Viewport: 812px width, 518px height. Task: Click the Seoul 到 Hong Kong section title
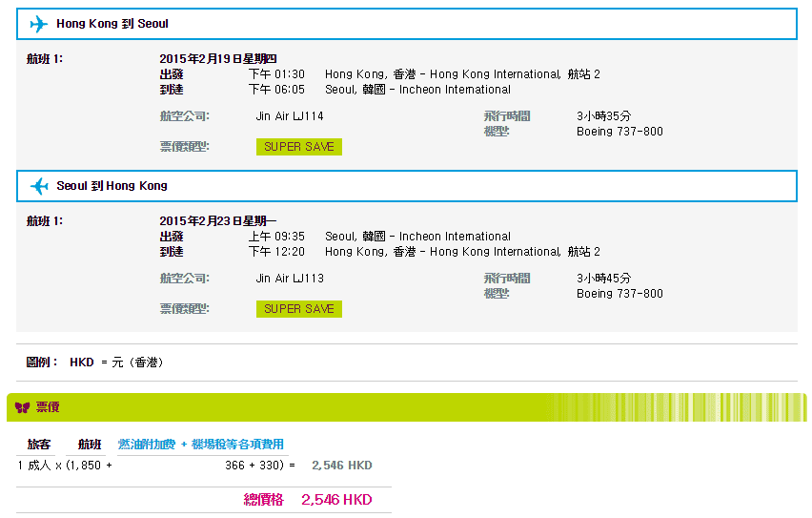pos(112,186)
